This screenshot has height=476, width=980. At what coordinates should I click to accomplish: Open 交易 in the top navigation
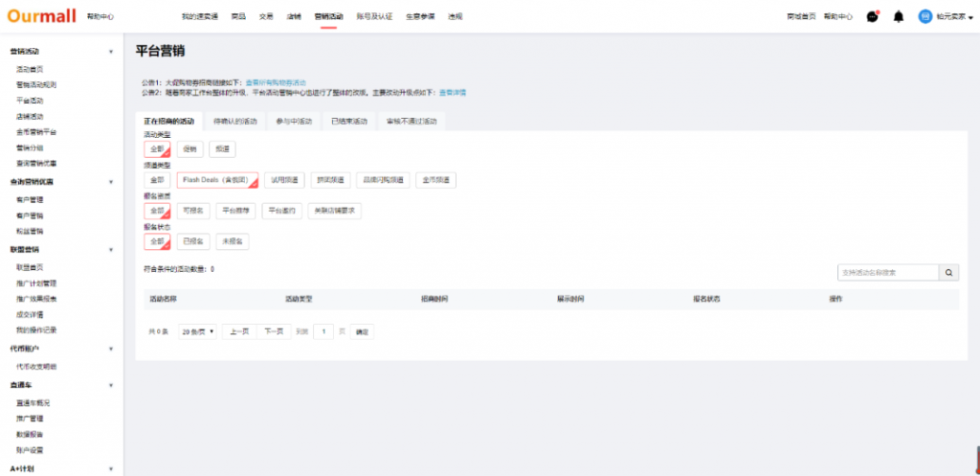pos(266,17)
